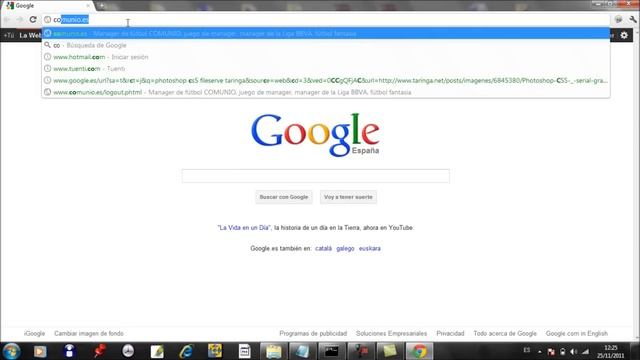The height and width of the screenshot is (360, 640).
Task: Switch to black console window in taskbar
Action: 331,351
